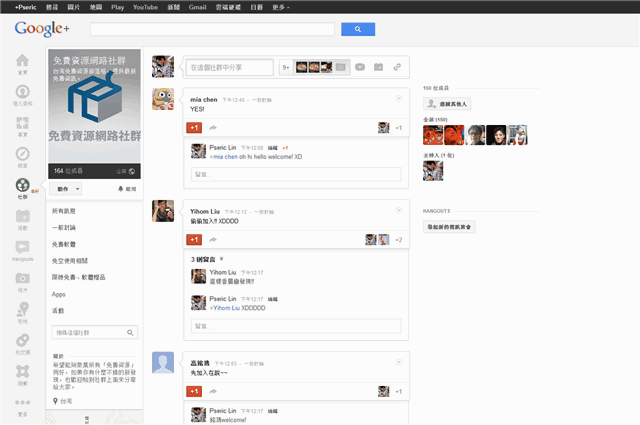Select 一般討論 category in community list
Viewport: 640px width, 425px height.
tap(64, 227)
